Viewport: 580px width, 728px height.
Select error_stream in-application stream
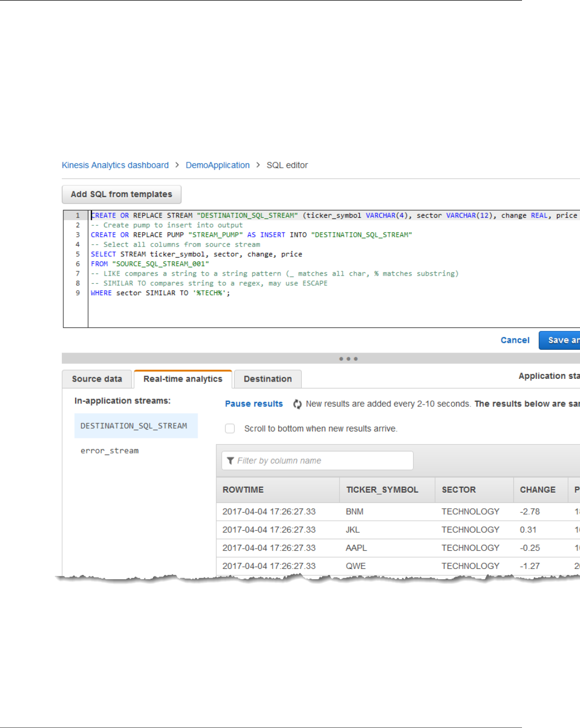pyautogui.click(x=110, y=451)
